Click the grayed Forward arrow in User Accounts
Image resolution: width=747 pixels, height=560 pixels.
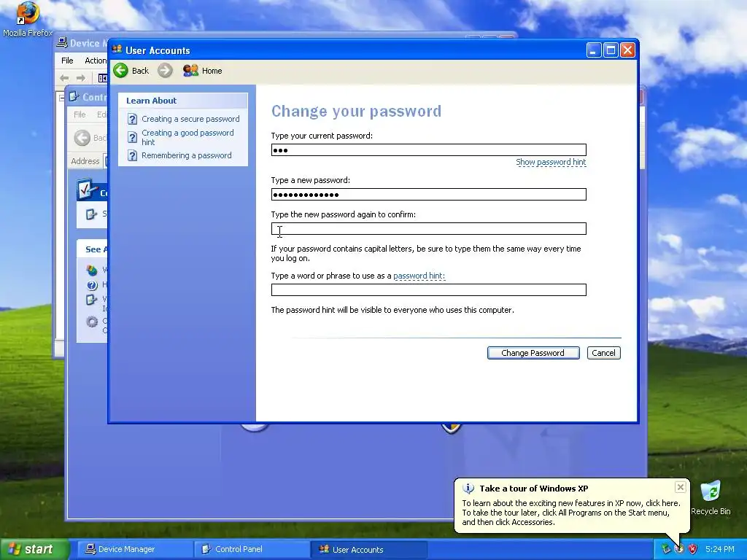pyautogui.click(x=165, y=71)
